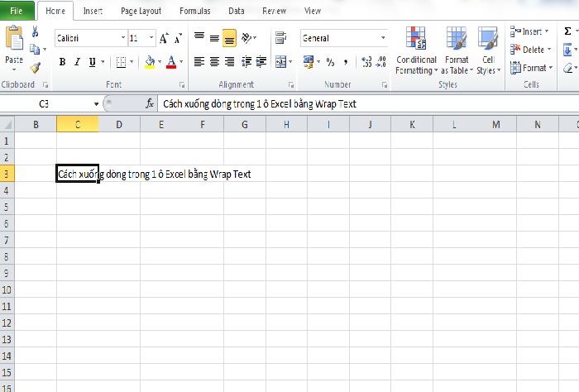Open the Format cells menu

point(531,68)
